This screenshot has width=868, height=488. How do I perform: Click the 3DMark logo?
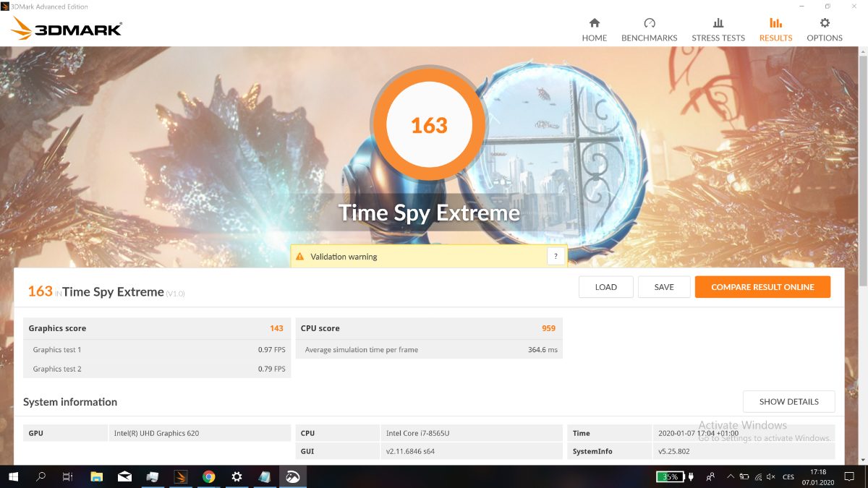pyautogui.click(x=67, y=28)
